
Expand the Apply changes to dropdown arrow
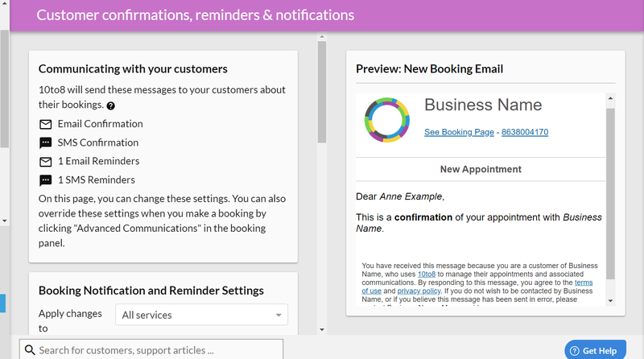tap(279, 315)
